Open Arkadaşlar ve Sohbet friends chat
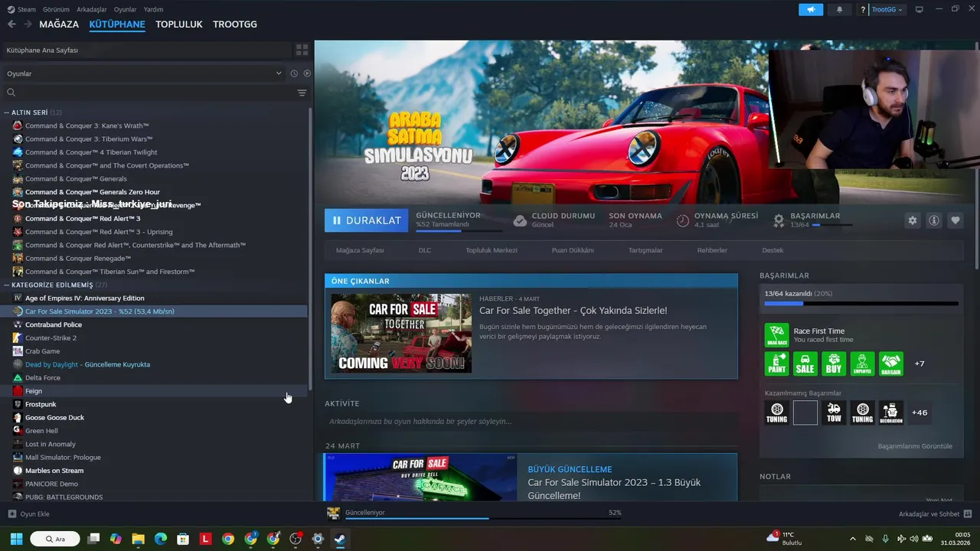980x551 pixels. point(935,514)
